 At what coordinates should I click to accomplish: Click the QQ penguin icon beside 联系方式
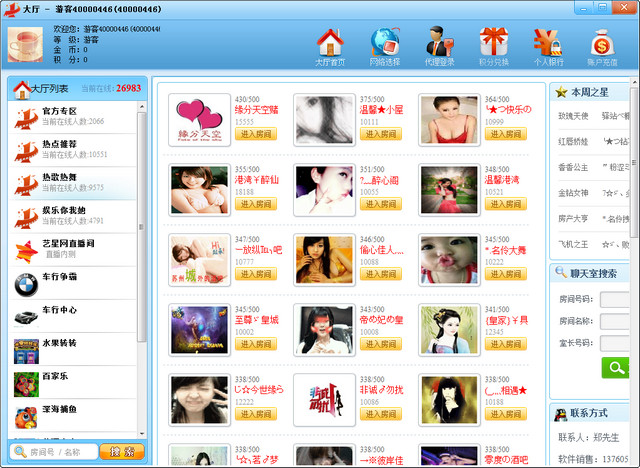click(x=560, y=414)
